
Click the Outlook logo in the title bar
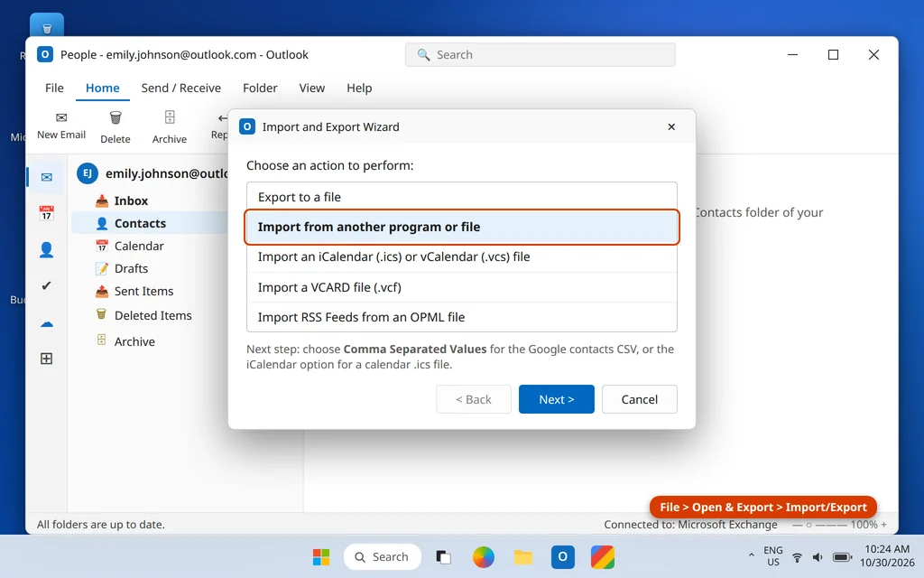tap(45, 54)
